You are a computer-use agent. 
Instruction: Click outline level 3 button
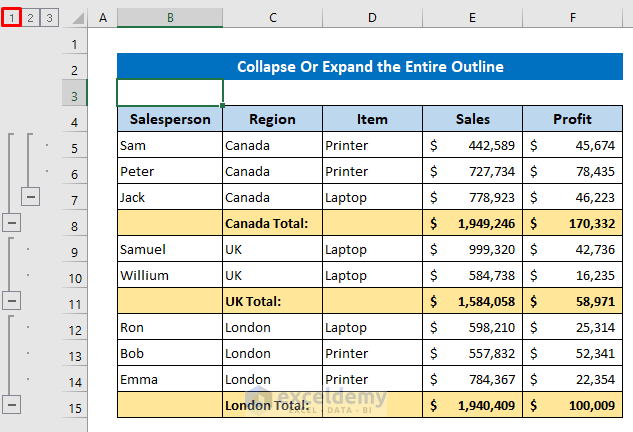coord(49,17)
